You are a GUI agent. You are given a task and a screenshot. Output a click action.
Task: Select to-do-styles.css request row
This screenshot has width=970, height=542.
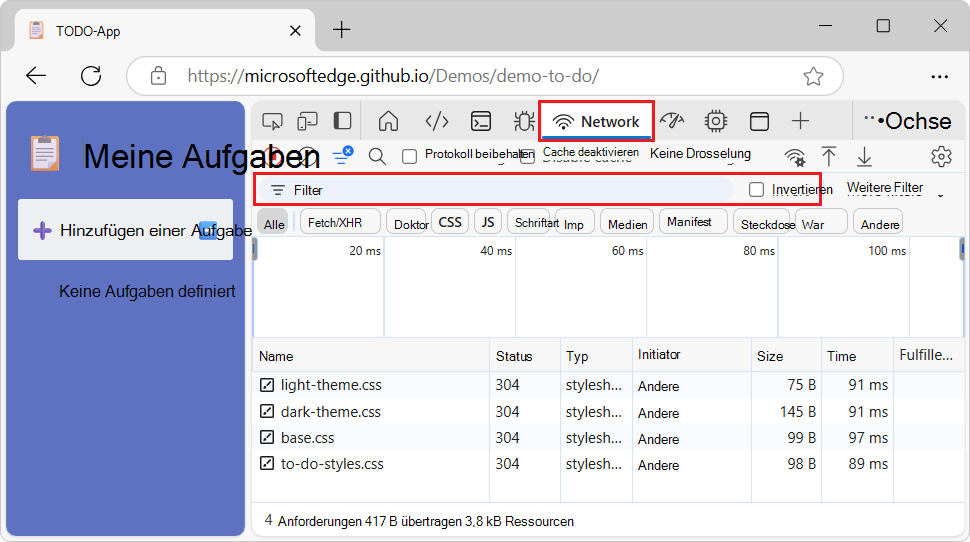[608, 464]
